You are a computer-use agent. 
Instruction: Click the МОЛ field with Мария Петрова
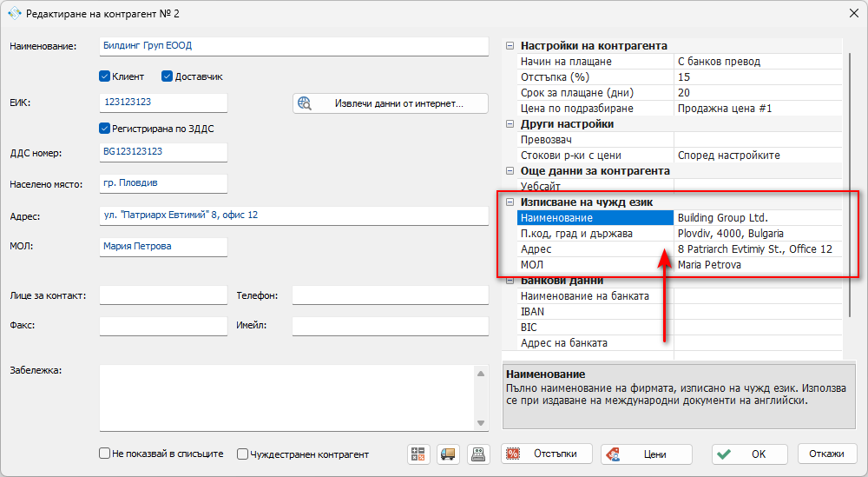click(x=163, y=247)
